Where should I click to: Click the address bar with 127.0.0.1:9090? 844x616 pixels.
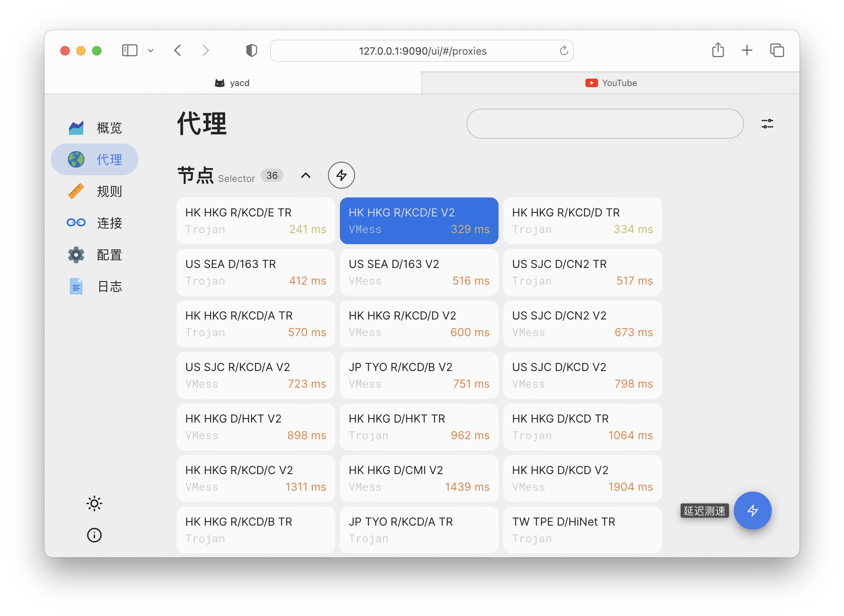(422, 51)
